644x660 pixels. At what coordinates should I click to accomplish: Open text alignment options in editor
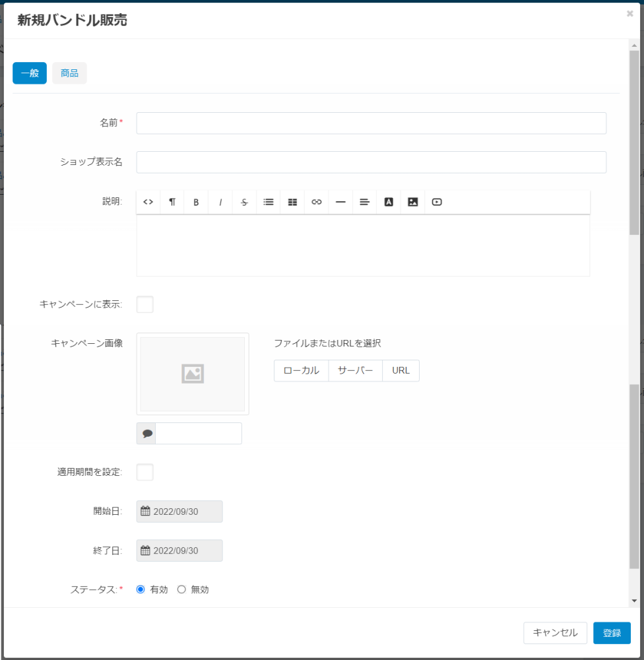[364, 202]
